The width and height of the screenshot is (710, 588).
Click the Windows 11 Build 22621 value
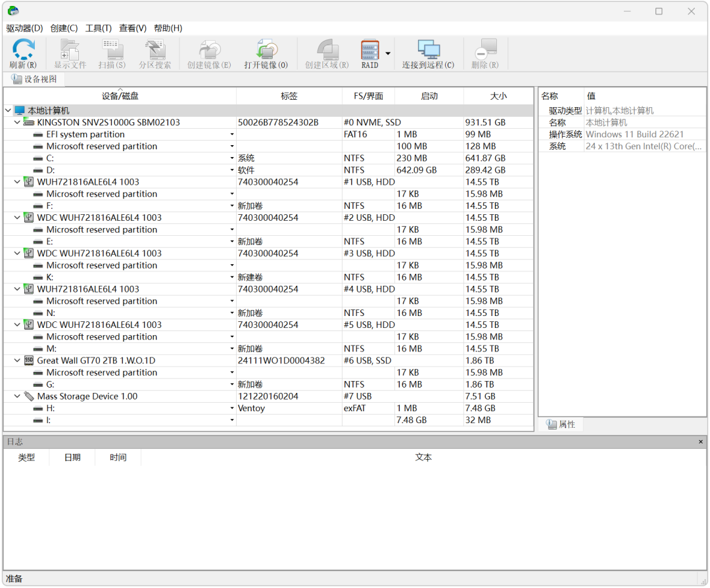[x=634, y=135]
